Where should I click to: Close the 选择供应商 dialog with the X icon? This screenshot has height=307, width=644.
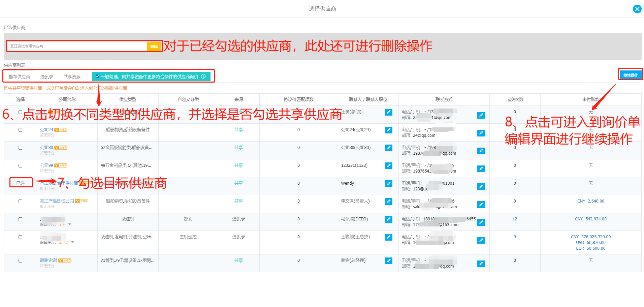pyautogui.click(x=637, y=9)
